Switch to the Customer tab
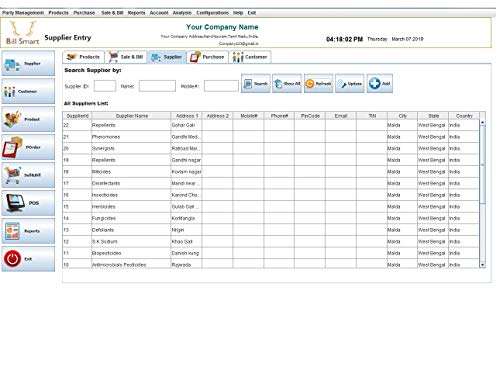The height and width of the screenshot is (384, 500). (x=250, y=57)
